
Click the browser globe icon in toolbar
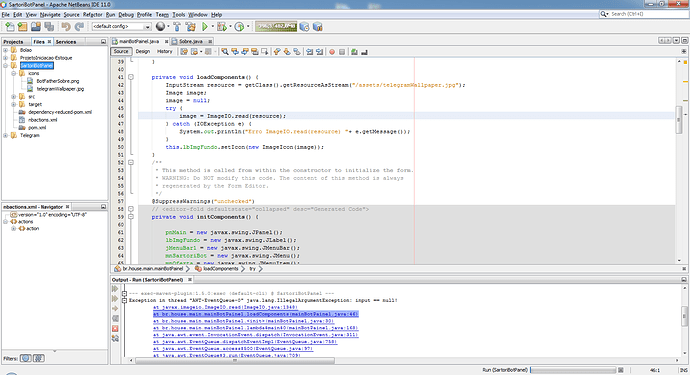(160, 27)
